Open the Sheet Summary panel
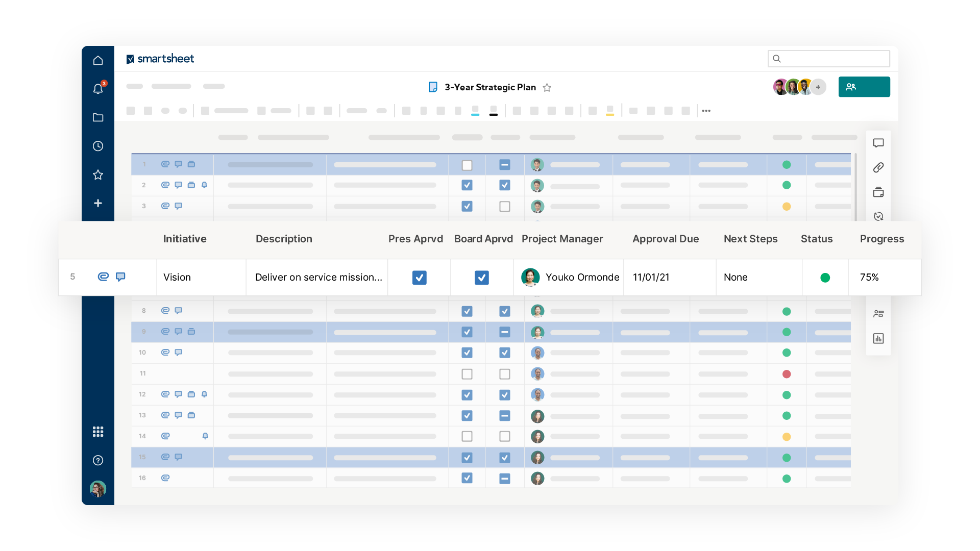The image size is (980, 551). point(878,313)
